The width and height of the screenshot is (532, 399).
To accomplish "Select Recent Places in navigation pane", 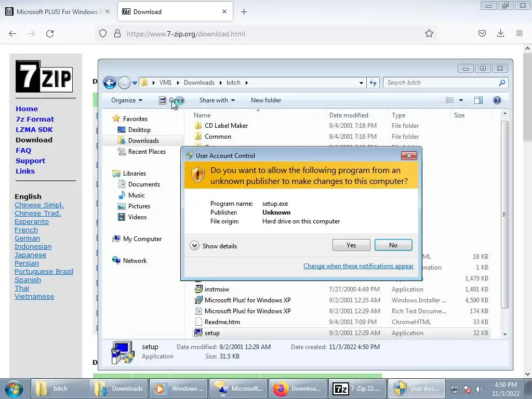I will pyautogui.click(x=147, y=152).
